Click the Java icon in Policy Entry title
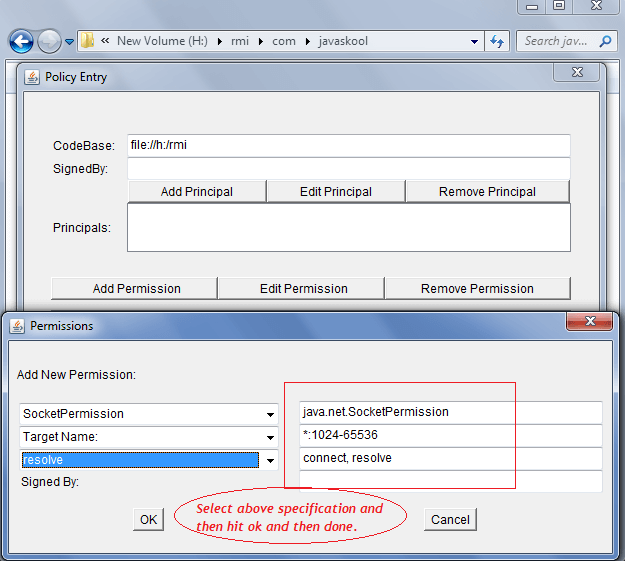625x561 pixels. click(32, 77)
